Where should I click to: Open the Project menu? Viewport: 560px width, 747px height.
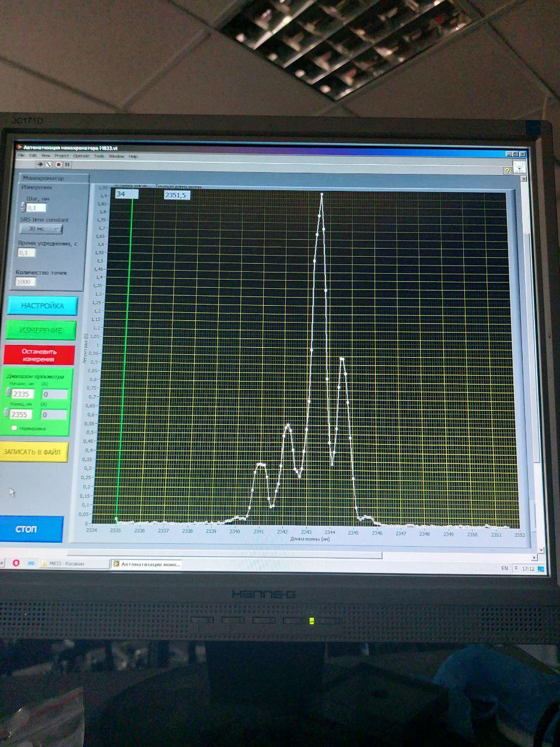coord(61,156)
